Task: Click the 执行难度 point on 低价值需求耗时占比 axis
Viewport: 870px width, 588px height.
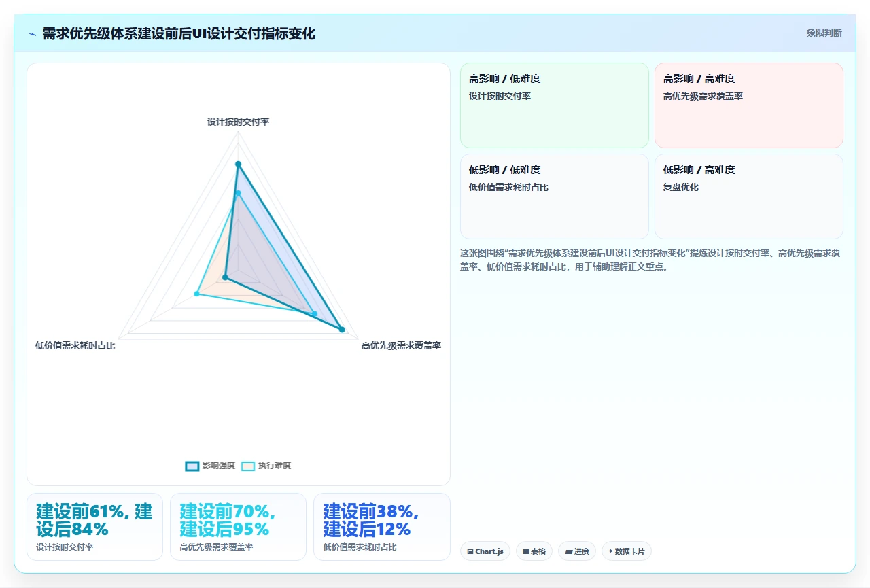Action: 196,294
